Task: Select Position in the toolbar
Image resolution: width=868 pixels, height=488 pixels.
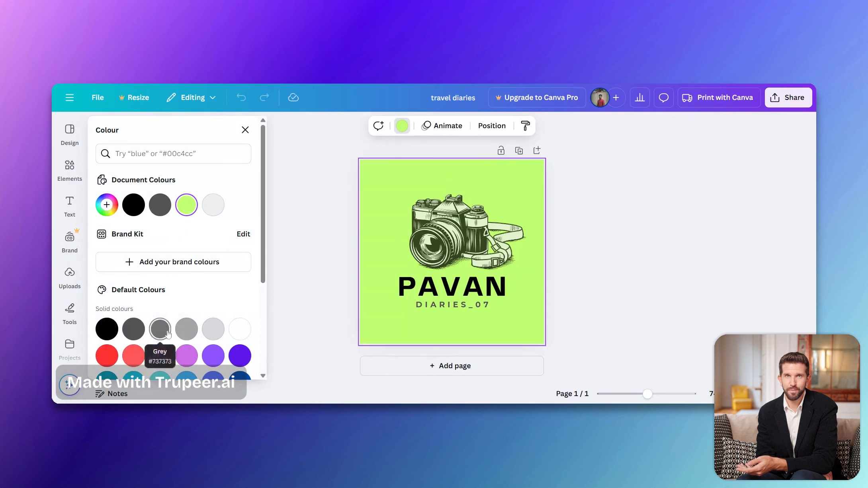Action: coord(492,125)
